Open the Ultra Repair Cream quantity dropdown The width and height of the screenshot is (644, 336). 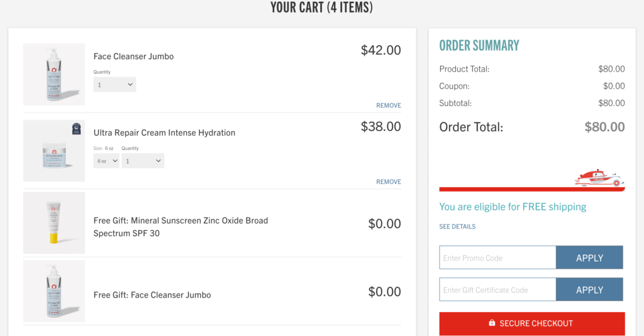click(143, 161)
